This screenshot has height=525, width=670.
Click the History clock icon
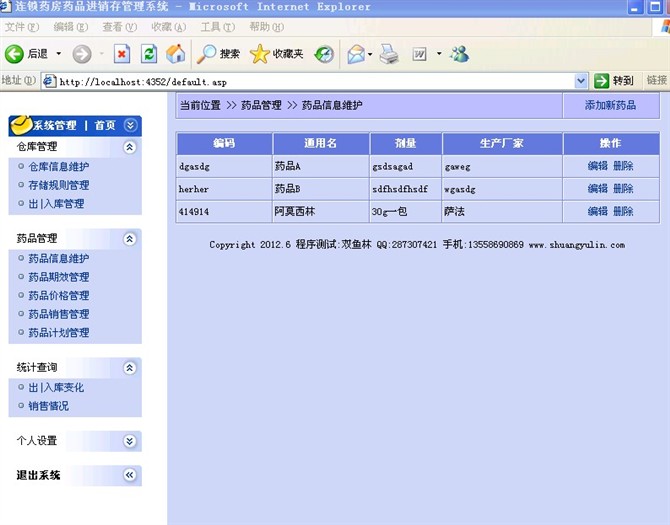(x=324, y=54)
